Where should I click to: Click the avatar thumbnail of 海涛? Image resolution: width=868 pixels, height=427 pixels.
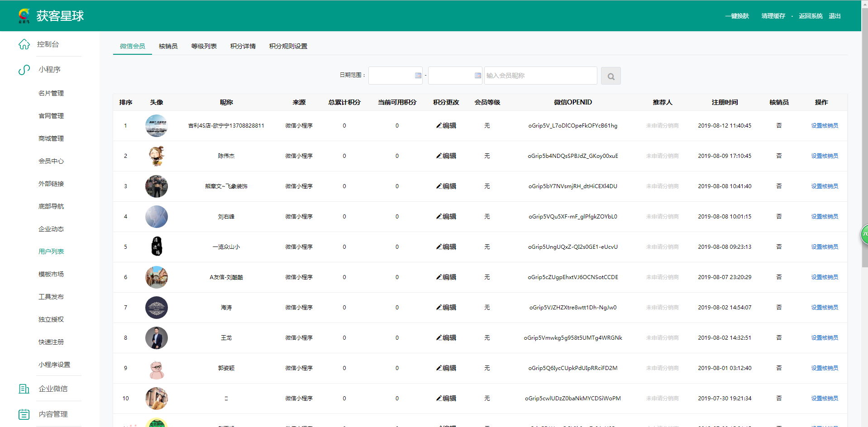(157, 308)
